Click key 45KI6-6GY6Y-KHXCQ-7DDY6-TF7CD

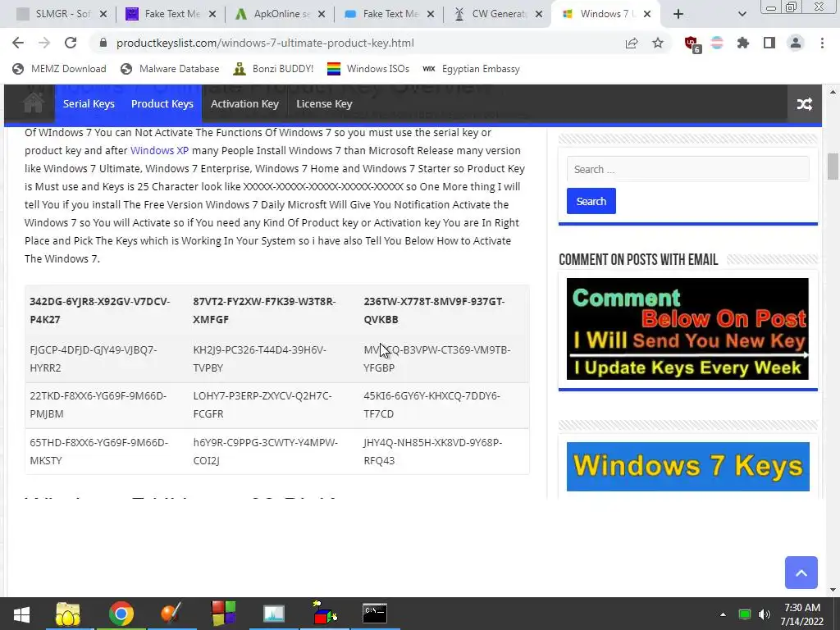tap(431, 405)
